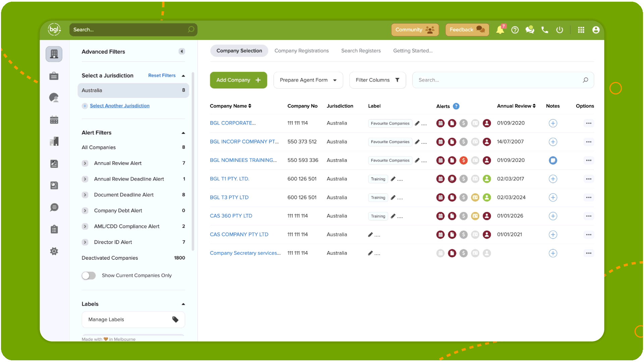Expand AML/CDD Compliance Alert filter
This screenshot has width=644, height=362.
(85, 226)
